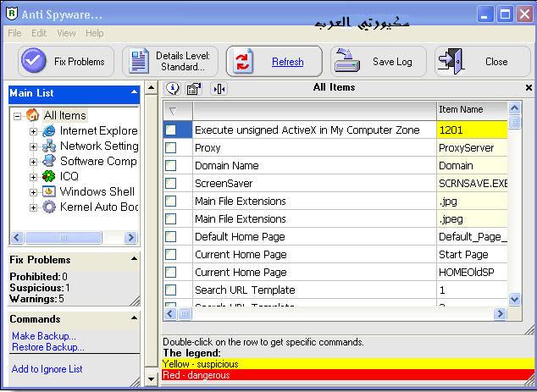Open the Help menu
Screen dimensions: 537x392
95,33
